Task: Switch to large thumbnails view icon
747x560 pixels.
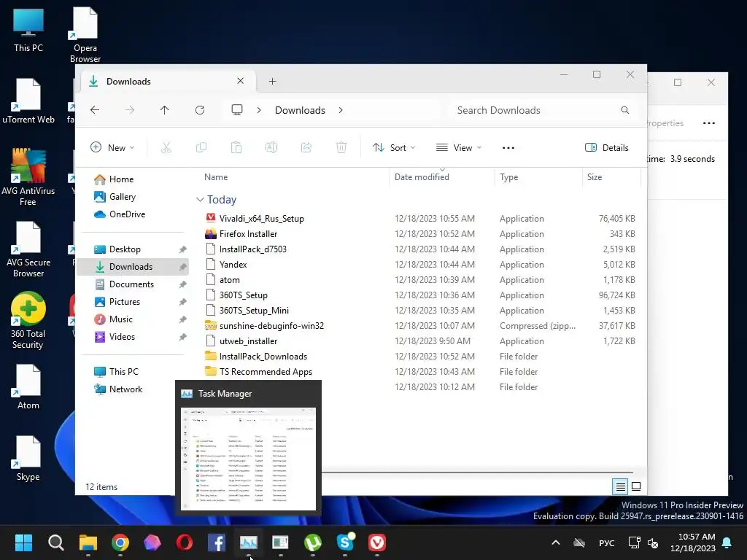Action: pyautogui.click(x=636, y=486)
